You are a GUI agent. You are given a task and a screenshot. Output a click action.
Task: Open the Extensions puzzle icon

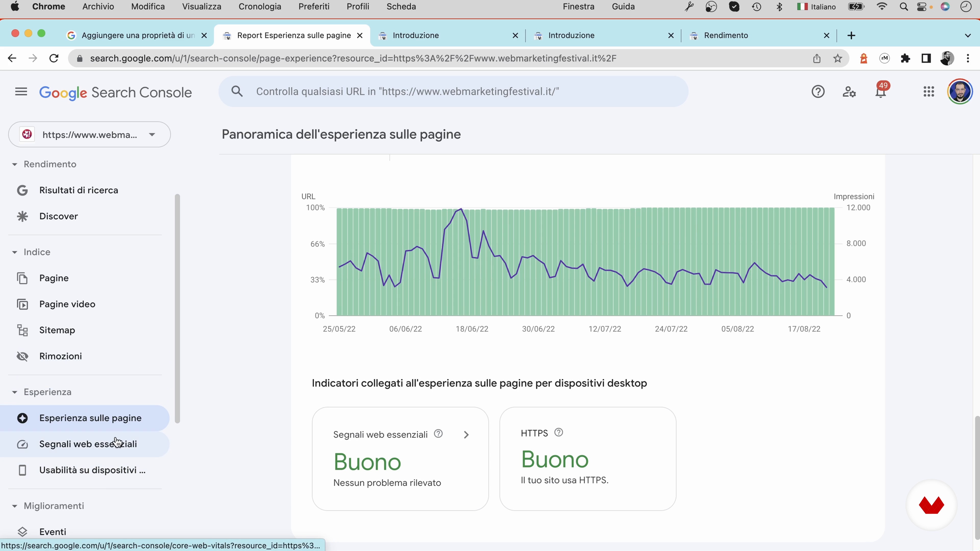(905, 58)
